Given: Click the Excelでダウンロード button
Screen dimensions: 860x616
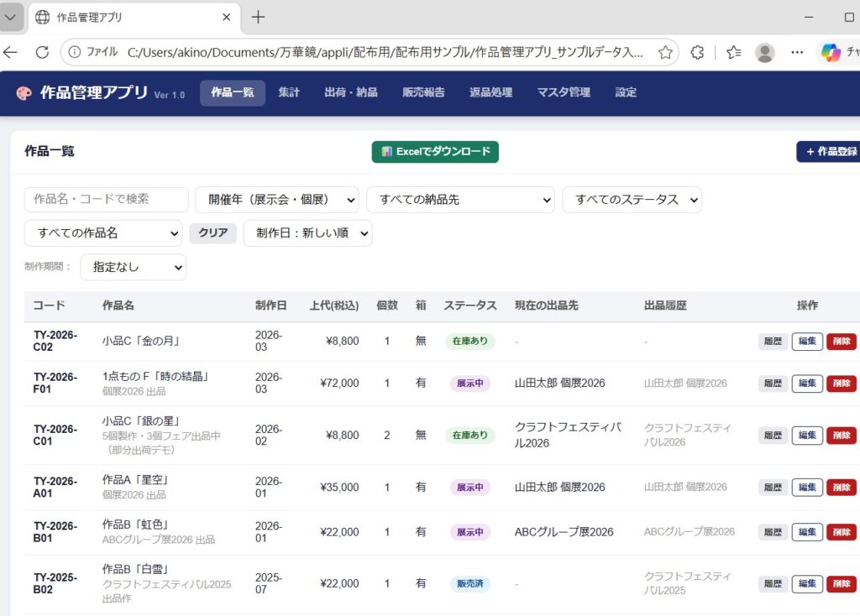Looking at the screenshot, I should pos(435,152).
